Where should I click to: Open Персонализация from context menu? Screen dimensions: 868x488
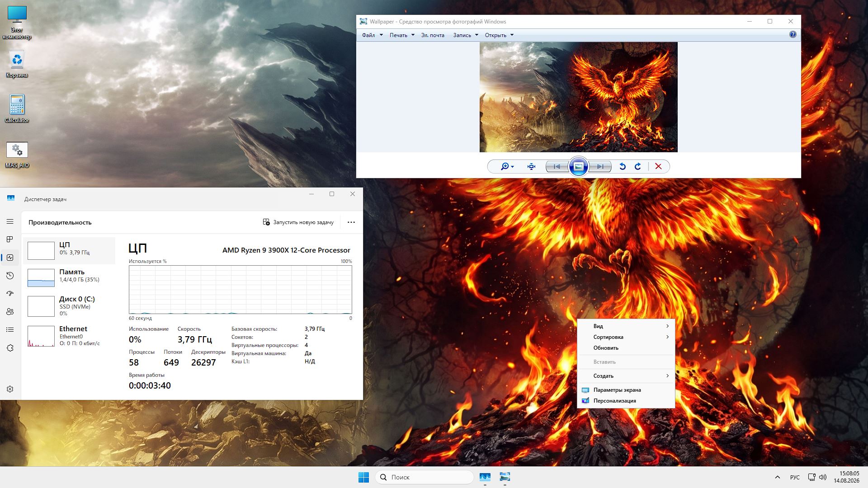tap(626, 401)
